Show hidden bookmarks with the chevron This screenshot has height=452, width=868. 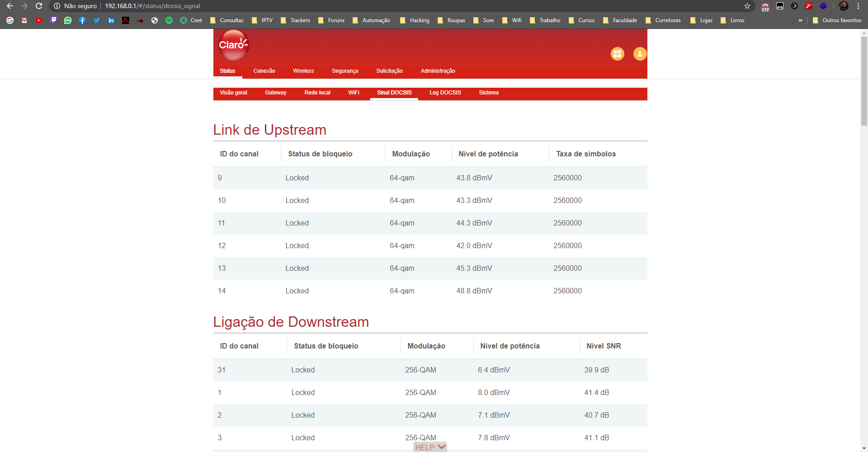[x=800, y=20]
